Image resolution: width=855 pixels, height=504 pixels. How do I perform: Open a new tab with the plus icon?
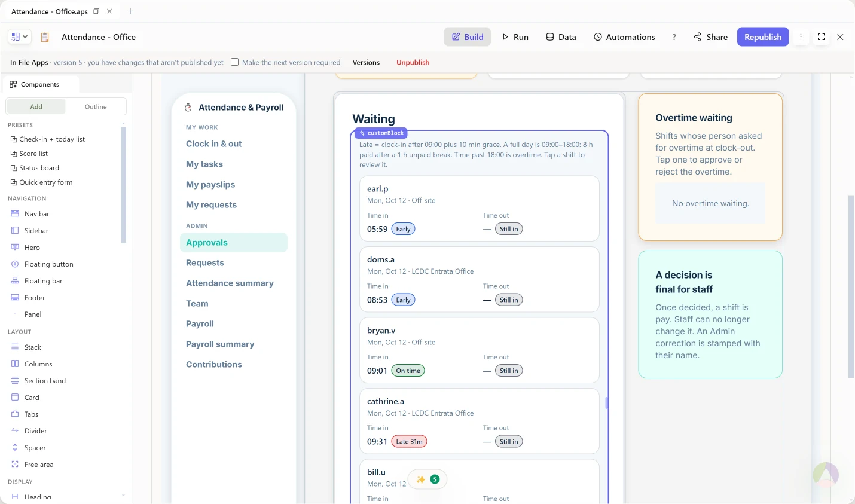[130, 11]
